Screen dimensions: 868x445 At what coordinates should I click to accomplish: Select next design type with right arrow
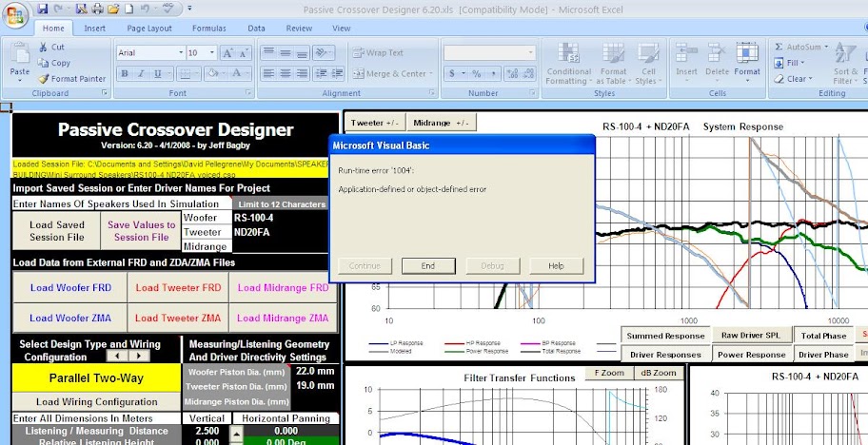140,356
